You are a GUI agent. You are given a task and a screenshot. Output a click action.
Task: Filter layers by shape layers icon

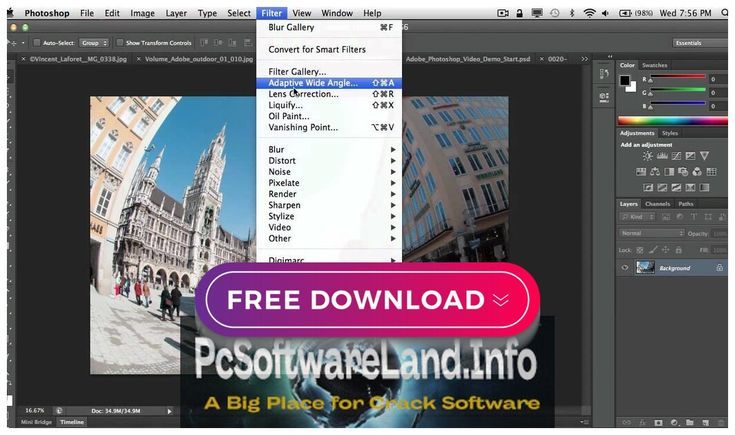click(x=708, y=217)
